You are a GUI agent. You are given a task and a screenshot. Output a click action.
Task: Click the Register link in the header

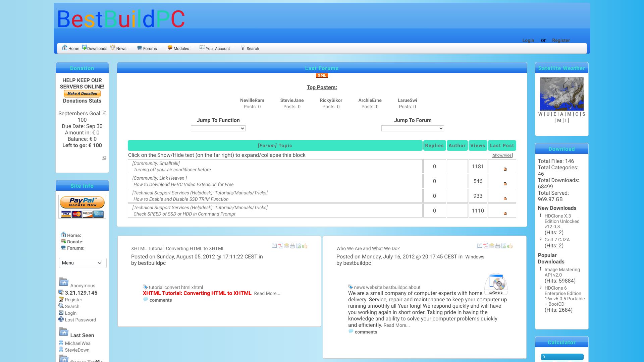click(561, 40)
